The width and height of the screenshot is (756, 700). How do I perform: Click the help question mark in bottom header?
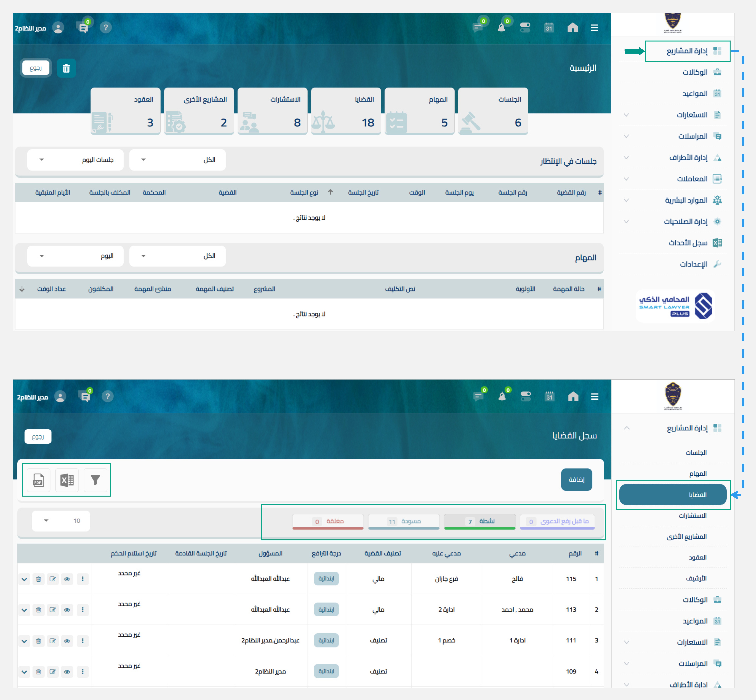pos(108,396)
